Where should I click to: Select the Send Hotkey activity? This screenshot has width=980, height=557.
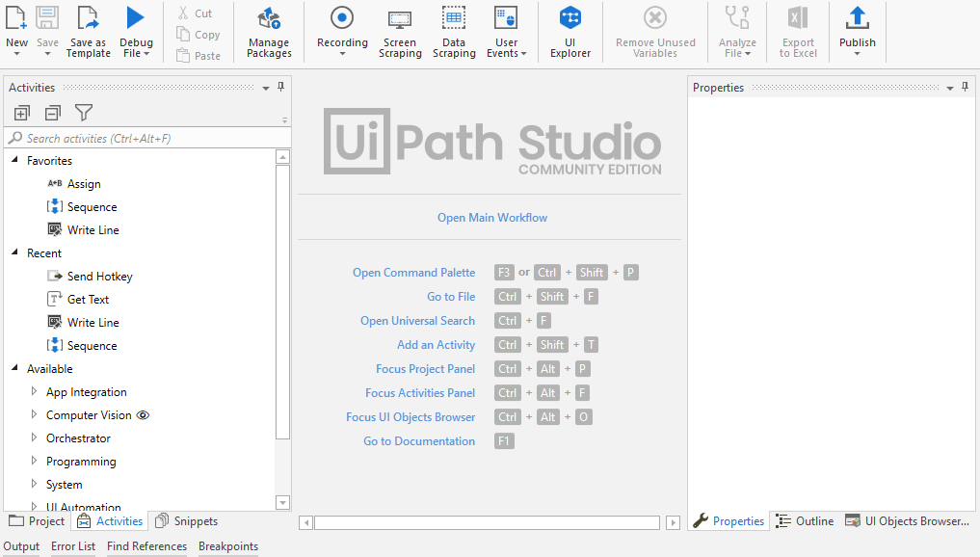[x=90, y=277]
